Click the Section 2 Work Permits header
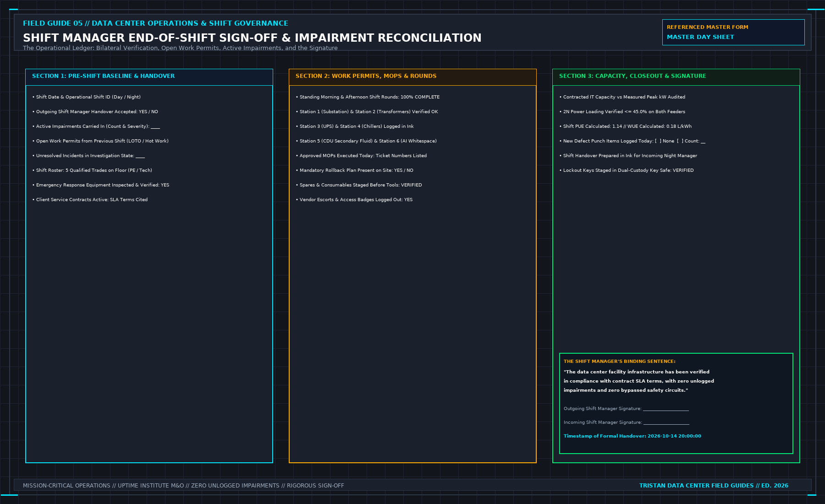Viewport: 825px width, 504px height. point(412,77)
